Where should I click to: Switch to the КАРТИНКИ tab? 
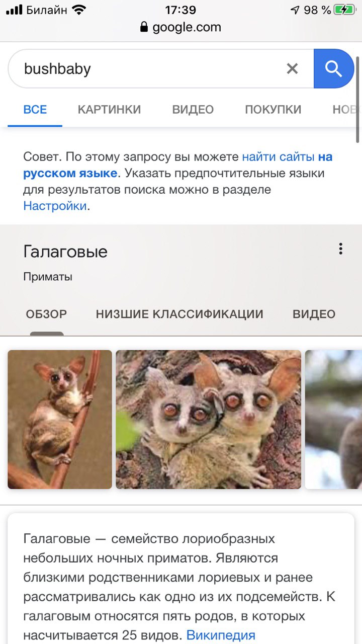click(109, 110)
